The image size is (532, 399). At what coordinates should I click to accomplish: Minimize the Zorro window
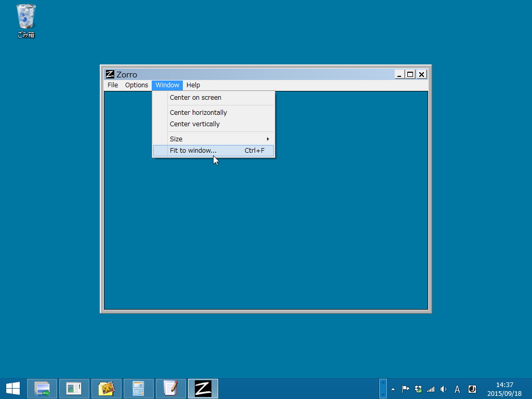click(x=399, y=74)
